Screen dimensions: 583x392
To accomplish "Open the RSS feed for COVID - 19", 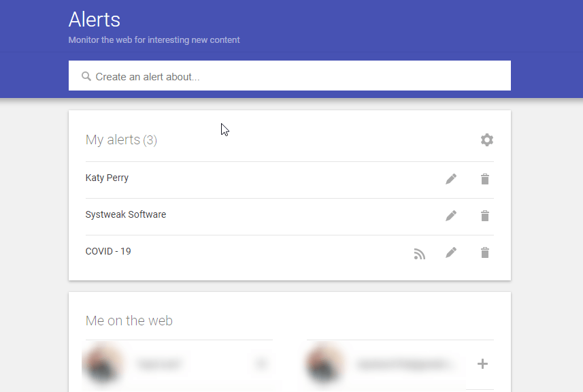I will click(x=420, y=254).
